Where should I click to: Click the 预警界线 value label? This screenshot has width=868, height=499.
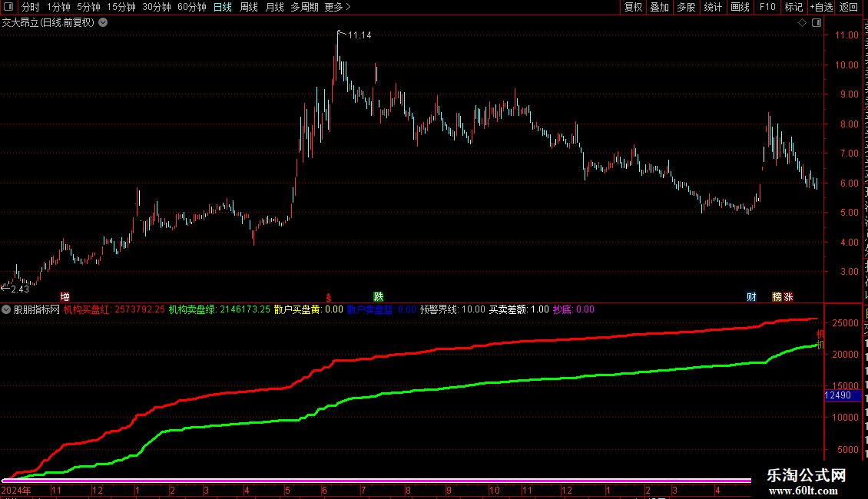coord(452,310)
